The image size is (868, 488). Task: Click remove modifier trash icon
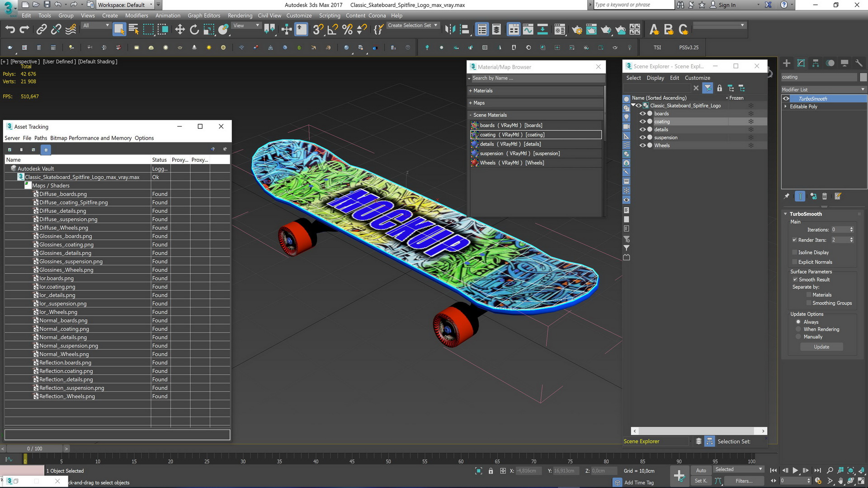click(825, 196)
